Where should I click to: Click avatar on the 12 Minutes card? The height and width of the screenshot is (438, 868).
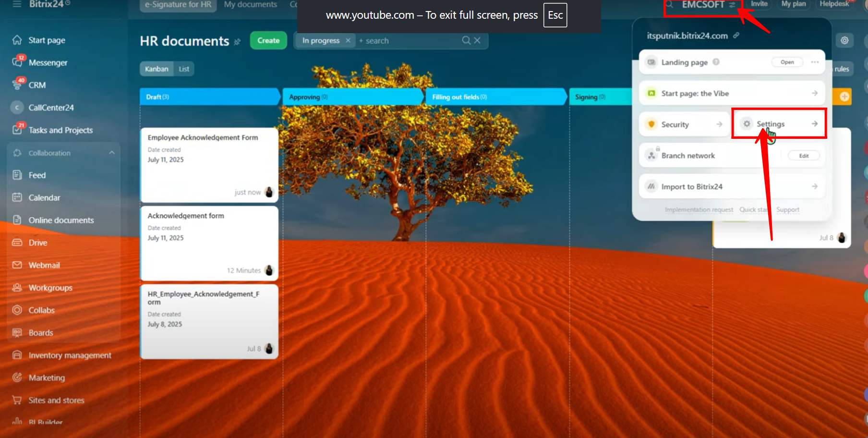click(x=269, y=270)
